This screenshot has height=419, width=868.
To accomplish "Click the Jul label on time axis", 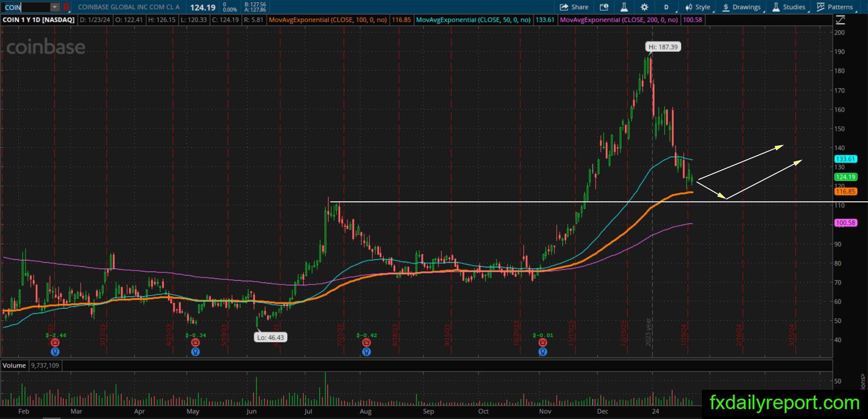I will [x=308, y=411].
